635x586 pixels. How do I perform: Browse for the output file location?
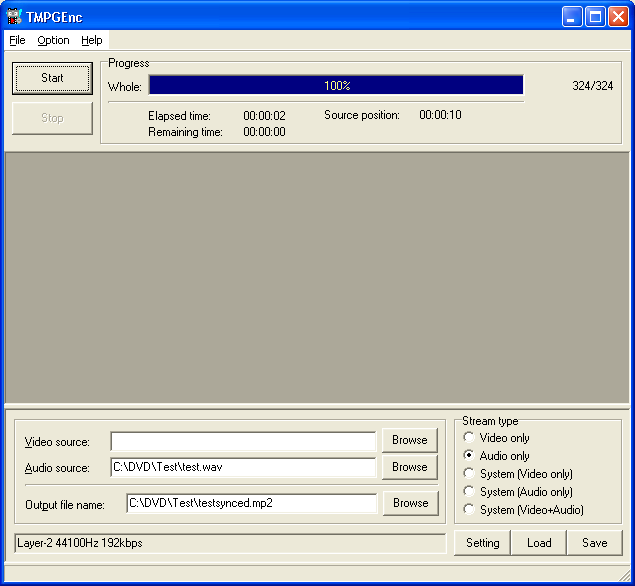[x=409, y=503]
